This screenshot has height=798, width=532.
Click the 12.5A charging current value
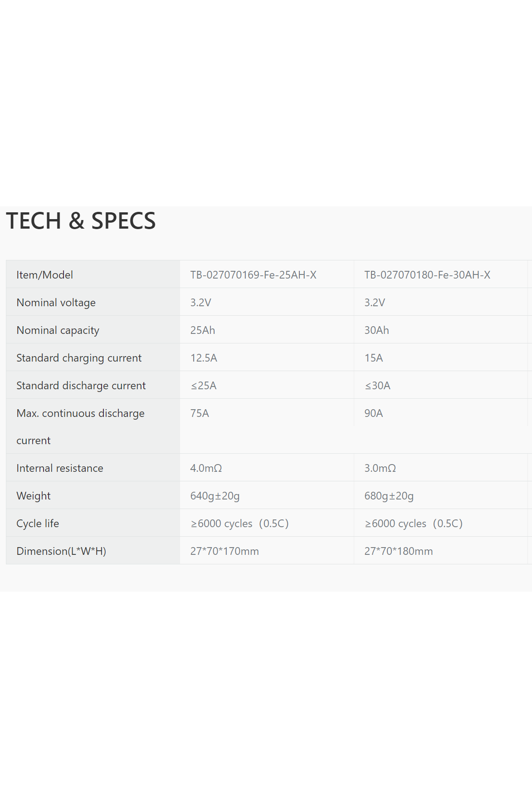pos(204,358)
